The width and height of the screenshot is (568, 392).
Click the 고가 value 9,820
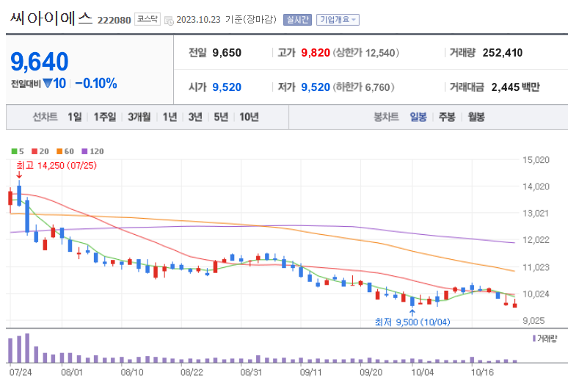click(x=316, y=53)
